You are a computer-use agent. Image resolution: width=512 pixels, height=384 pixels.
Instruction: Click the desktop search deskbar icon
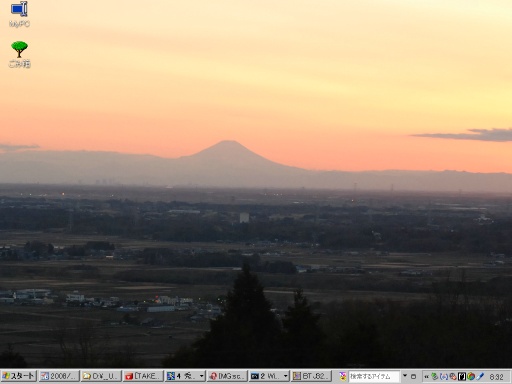click(343, 376)
